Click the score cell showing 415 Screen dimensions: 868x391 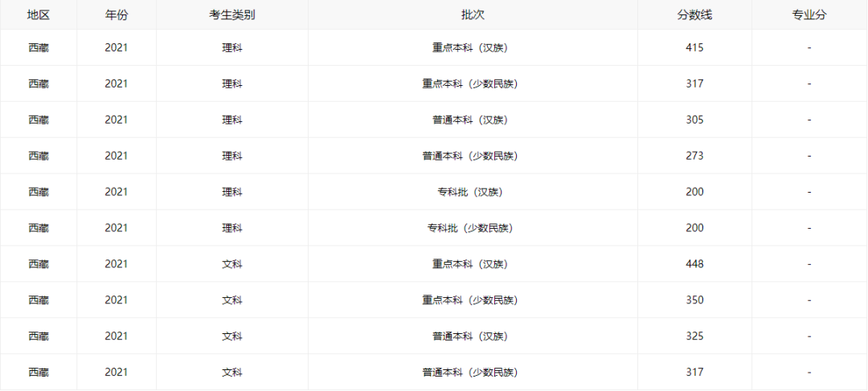(x=694, y=47)
